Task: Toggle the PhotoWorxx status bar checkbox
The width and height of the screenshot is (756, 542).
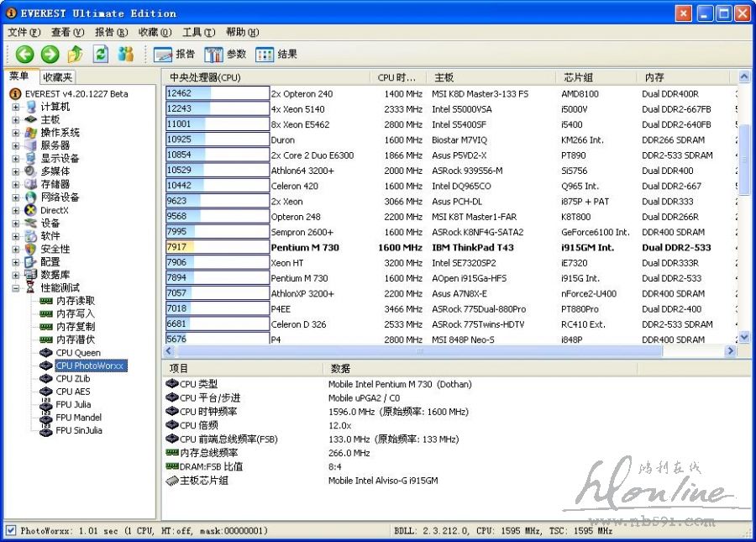Action: [11, 531]
